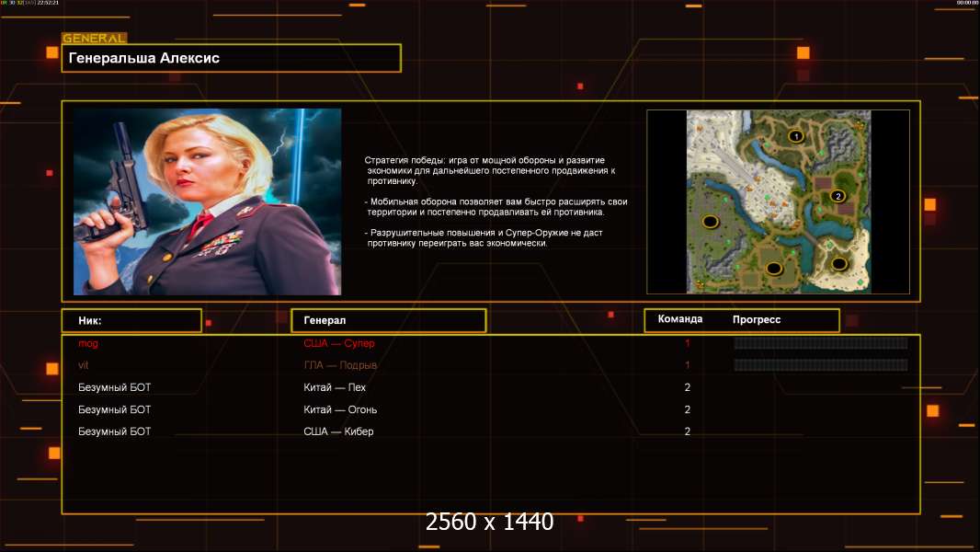This screenshot has height=552, width=980.
Task: Click the 'Генерал' column header
Action: [x=389, y=320]
